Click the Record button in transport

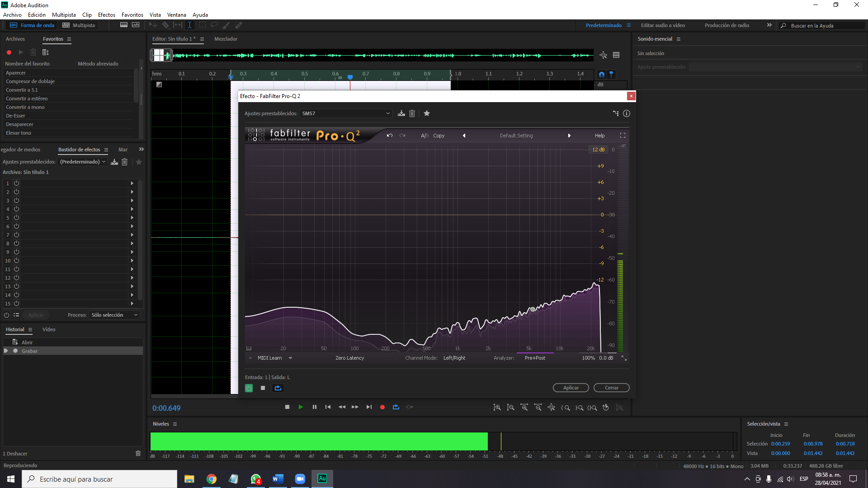click(382, 407)
